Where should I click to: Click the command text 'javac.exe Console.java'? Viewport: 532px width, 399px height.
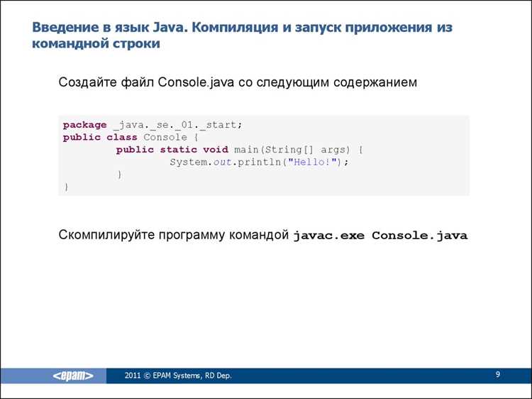coord(380,235)
